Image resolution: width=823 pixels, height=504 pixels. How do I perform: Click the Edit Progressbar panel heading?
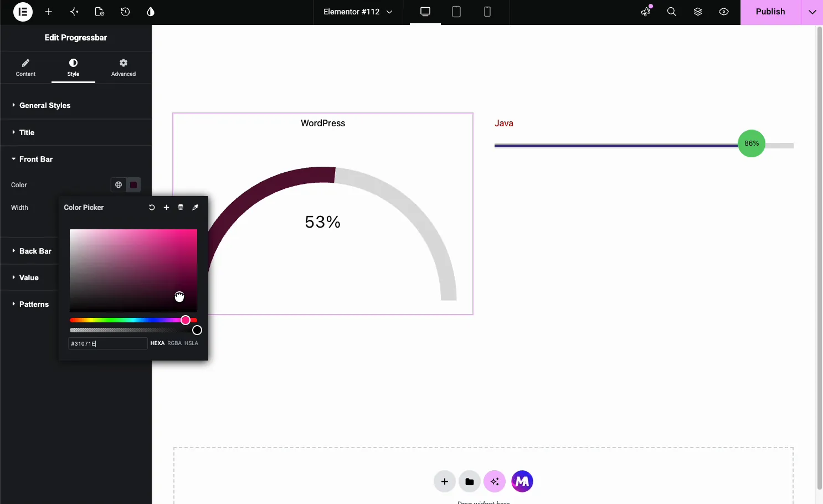click(x=76, y=38)
